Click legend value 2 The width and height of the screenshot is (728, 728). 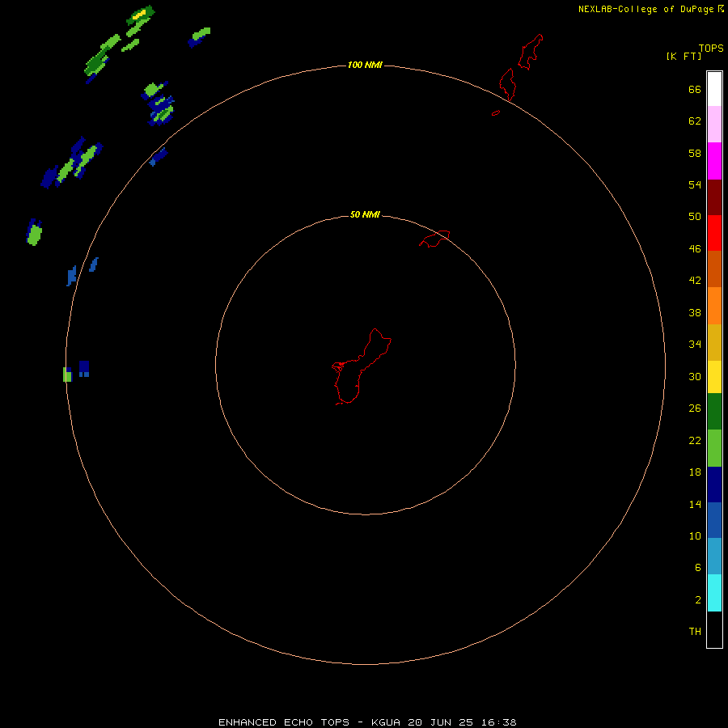[x=698, y=600]
